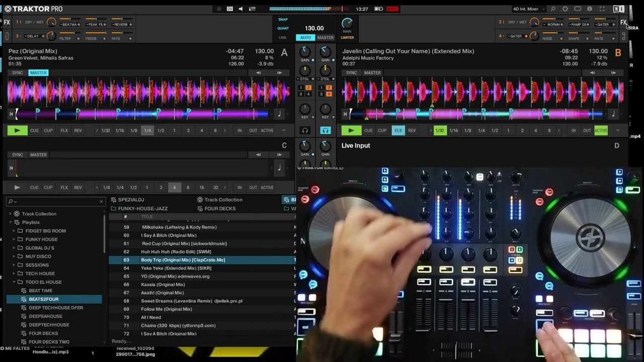Deactivate the ACTIVE loop on Deck B

click(x=601, y=130)
